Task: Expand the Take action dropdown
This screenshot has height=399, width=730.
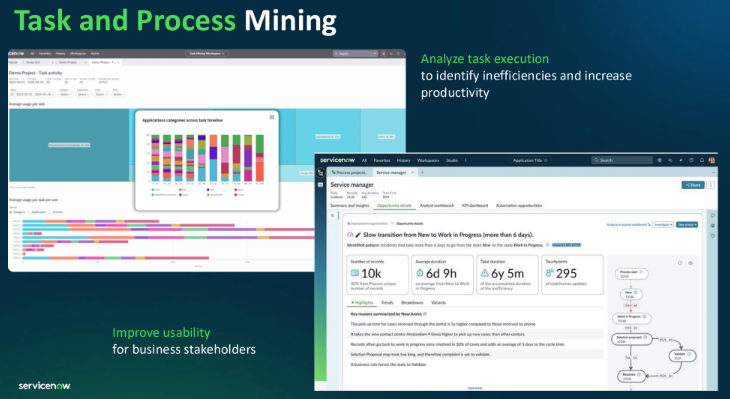Action: (x=687, y=224)
